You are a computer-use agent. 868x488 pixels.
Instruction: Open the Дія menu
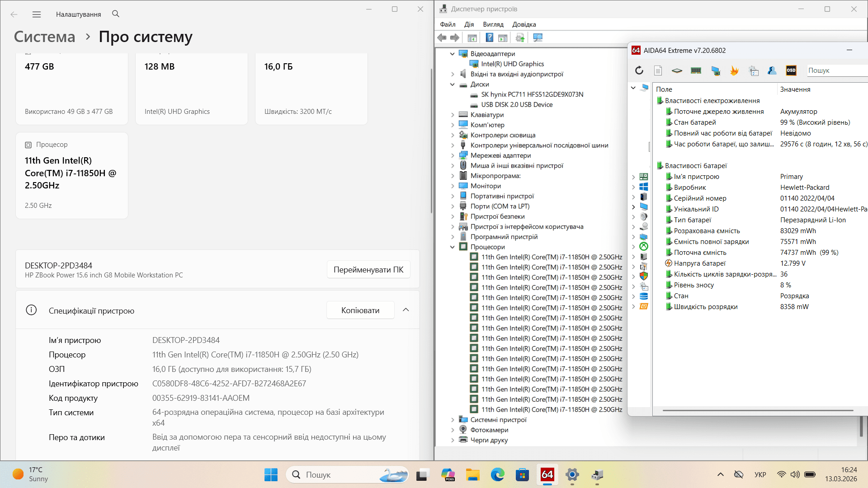[469, 24]
